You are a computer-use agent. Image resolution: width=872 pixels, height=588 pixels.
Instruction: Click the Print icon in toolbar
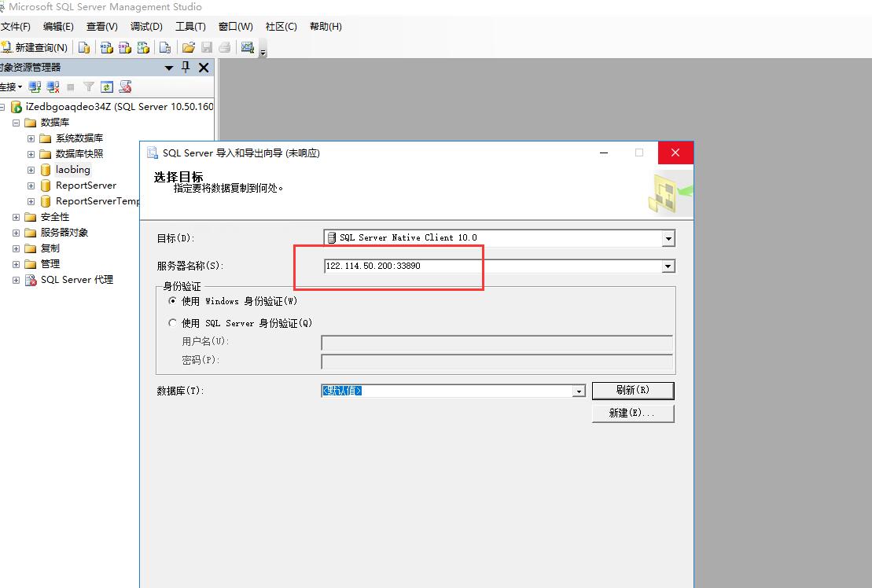coord(225,48)
